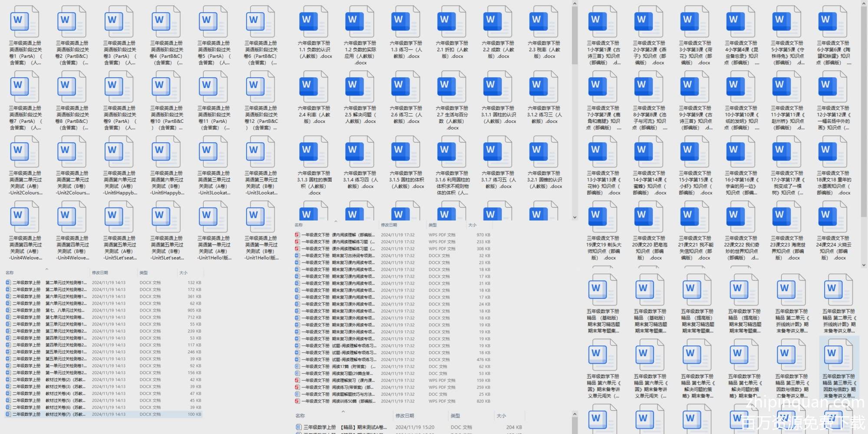The width and height of the screenshot is (868, 434).
Task: Select 三年级语文下册 第1课《古诗三首》file icon
Action: 603,21
